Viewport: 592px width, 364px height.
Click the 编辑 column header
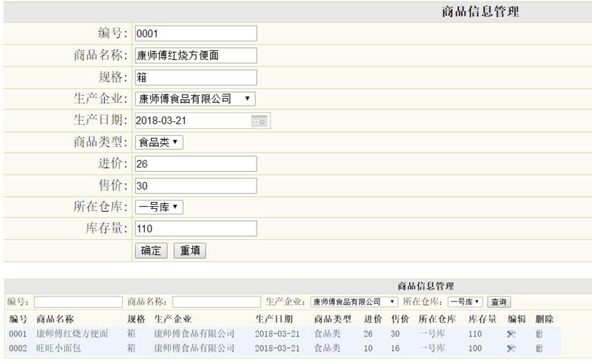coord(517,319)
